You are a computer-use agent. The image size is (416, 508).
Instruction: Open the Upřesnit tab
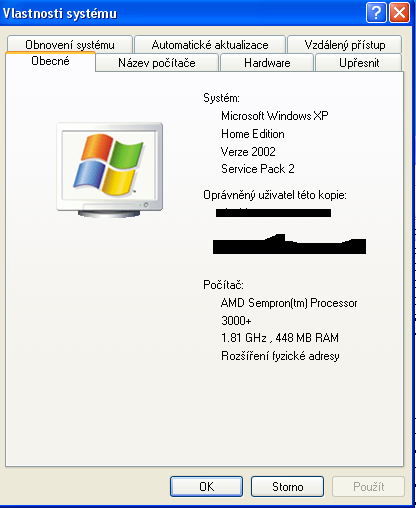tap(359, 63)
